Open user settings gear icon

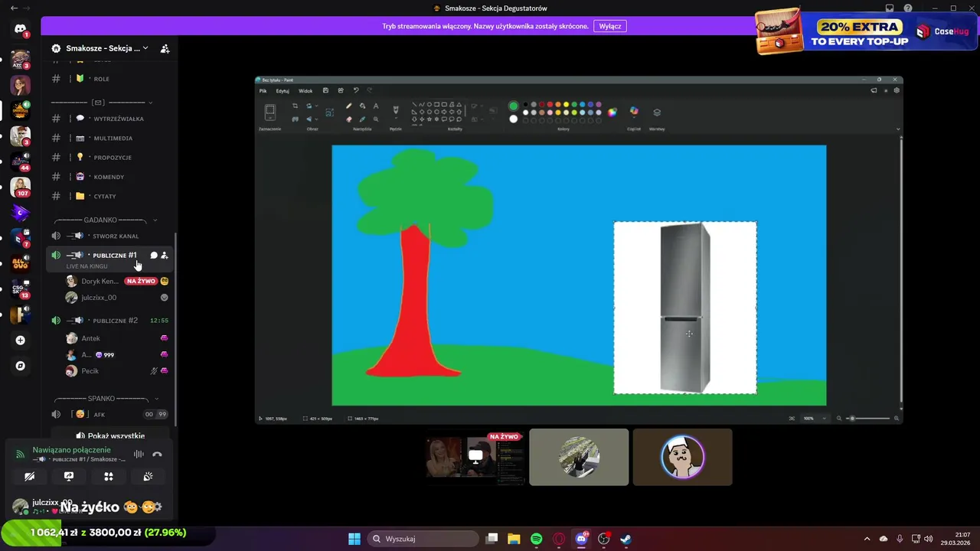[158, 507]
